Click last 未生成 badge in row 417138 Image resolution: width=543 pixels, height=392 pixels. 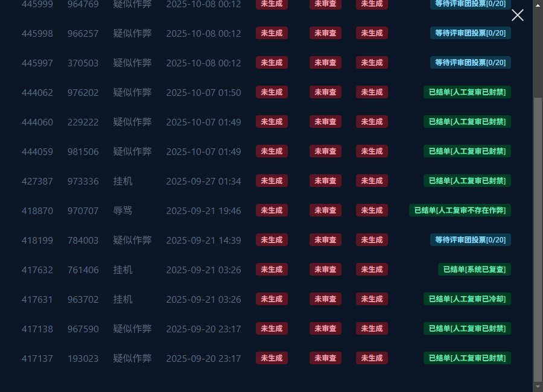pyautogui.click(x=372, y=329)
